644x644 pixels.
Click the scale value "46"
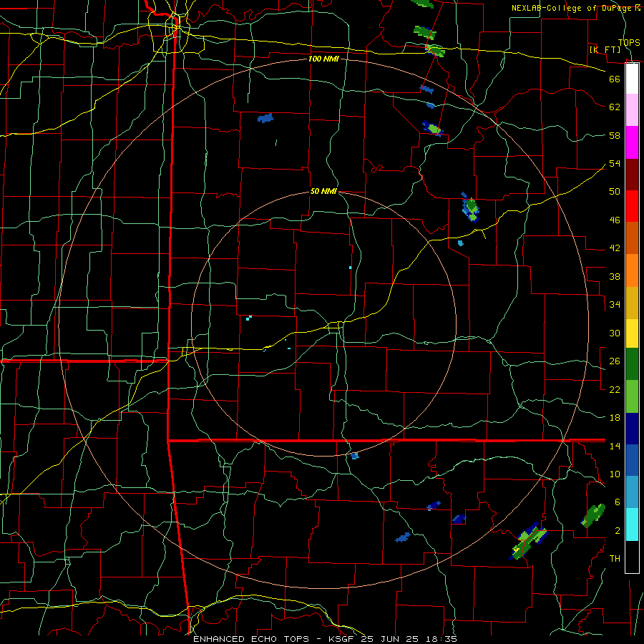615,220
